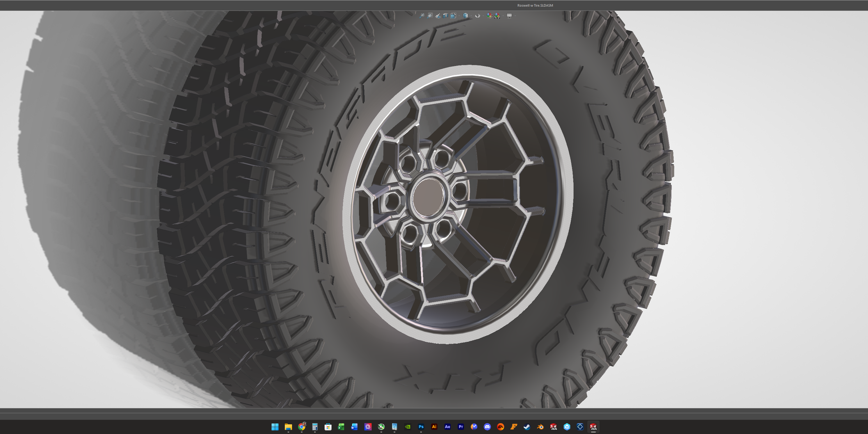Toggle the Hide/Show Items eye icon
This screenshot has height=434, width=868.
[x=478, y=16]
